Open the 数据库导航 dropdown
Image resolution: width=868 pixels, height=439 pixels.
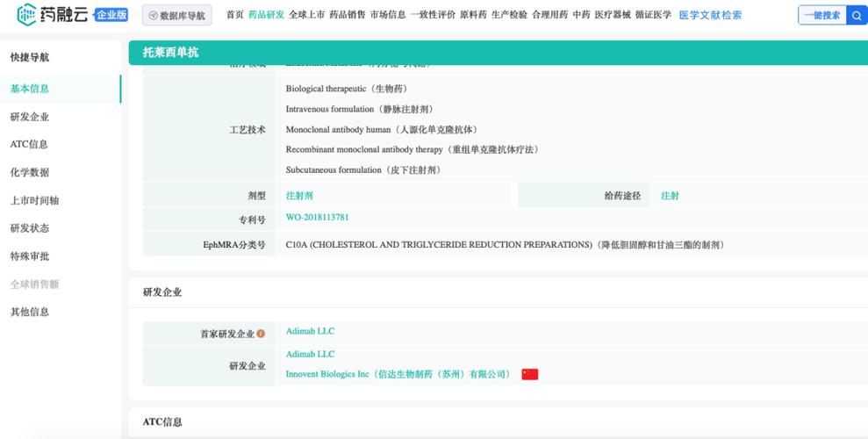point(176,16)
